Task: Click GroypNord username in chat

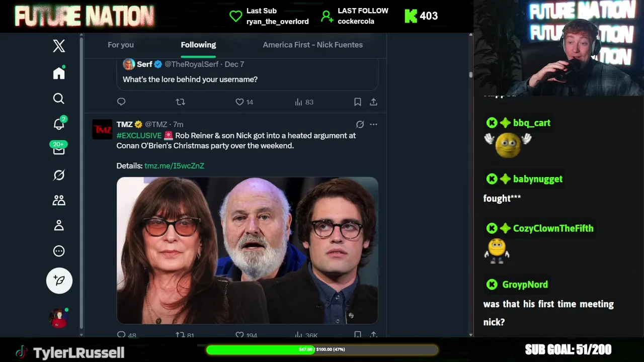Action: click(525, 285)
